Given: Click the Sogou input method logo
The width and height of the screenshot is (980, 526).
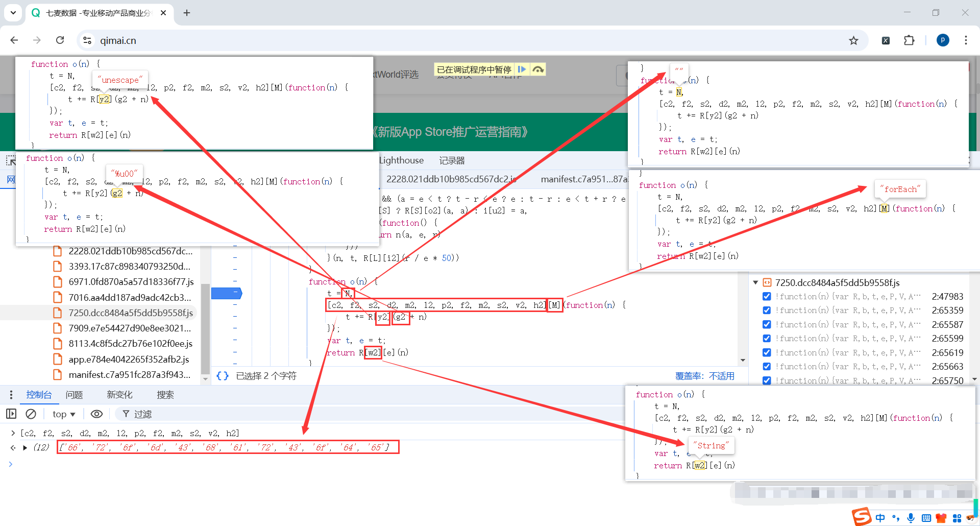Looking at the screenshot, I should tap(862, 517).
